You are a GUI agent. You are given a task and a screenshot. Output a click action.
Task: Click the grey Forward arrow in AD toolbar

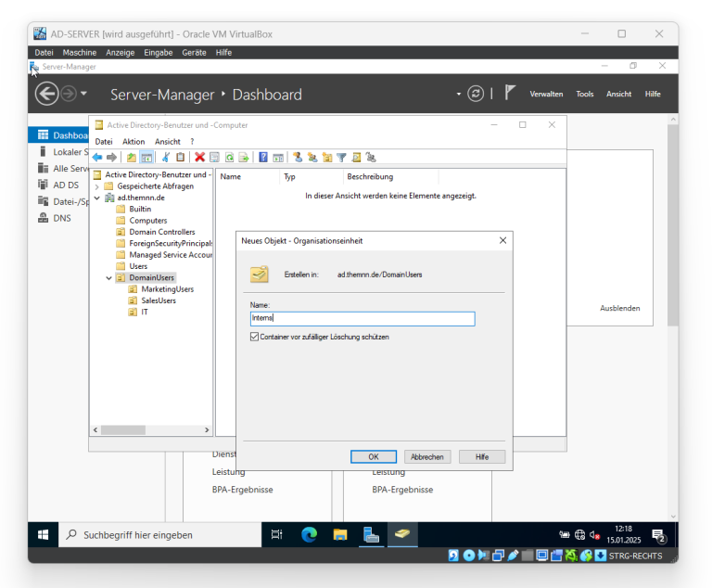click(111, 158)
